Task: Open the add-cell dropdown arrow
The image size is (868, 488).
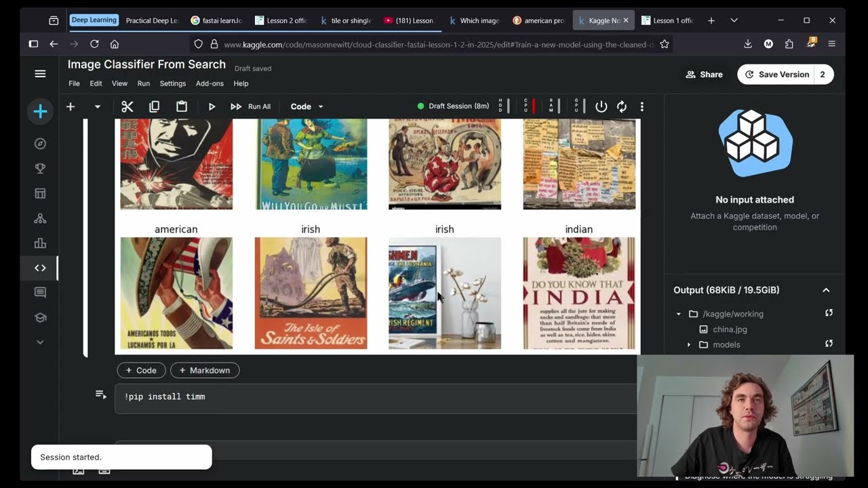Action: (98, 106)
